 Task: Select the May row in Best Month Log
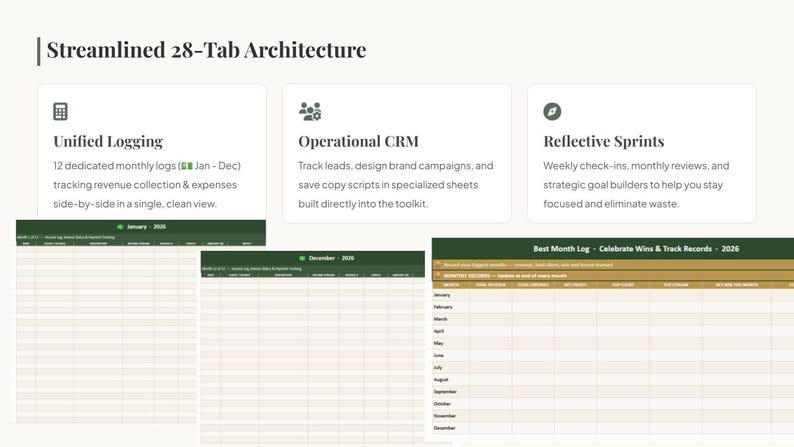(613, 343)
